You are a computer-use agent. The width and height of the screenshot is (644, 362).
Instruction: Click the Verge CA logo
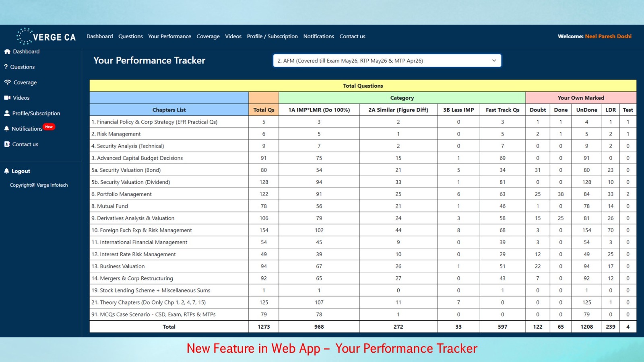pos(46,36)
